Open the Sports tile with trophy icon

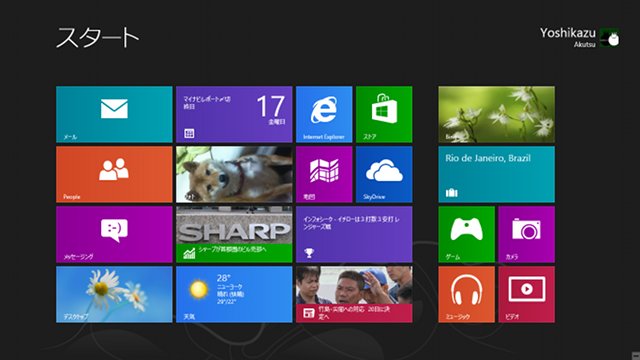(x=354, y=234)
